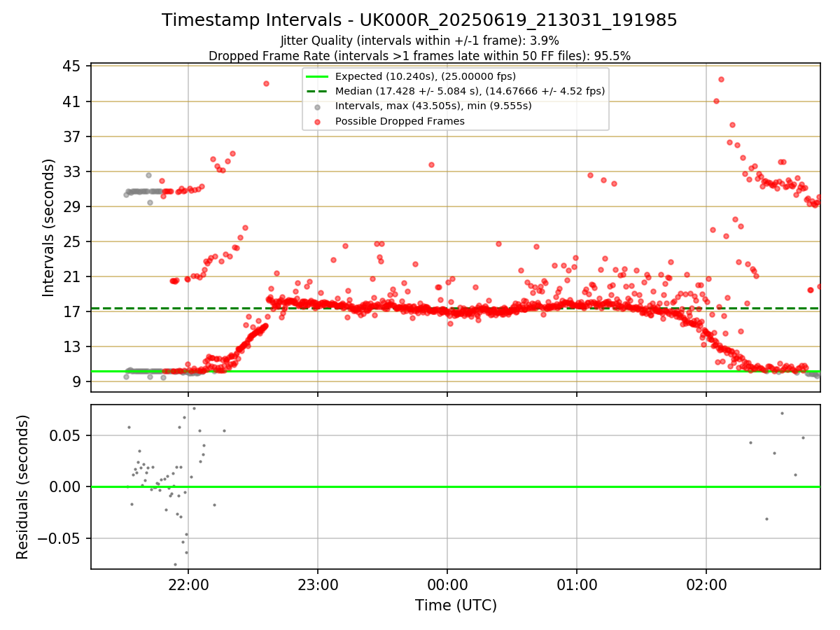
Task: Click the plot title 'Timestamp Intervals - UK000R_20250619_213031_191985'
Action: (419, 20)
